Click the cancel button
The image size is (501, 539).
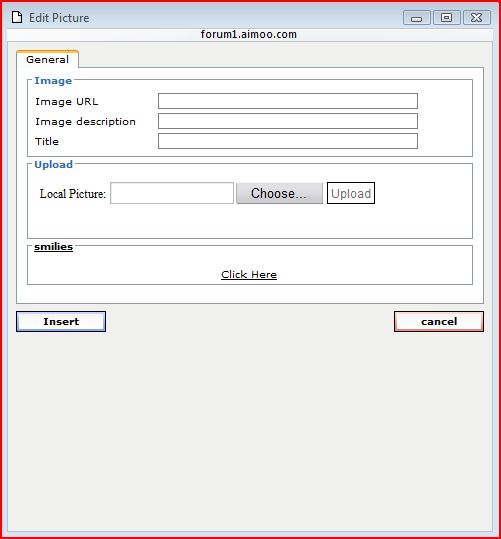point(439,321)
